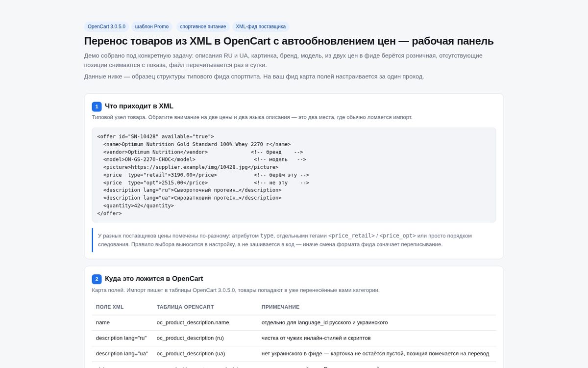Click the <quantity>42</quantity> code line
Image resolution: width=588 pixels, height=368 pixels.
tap(138, 206)
